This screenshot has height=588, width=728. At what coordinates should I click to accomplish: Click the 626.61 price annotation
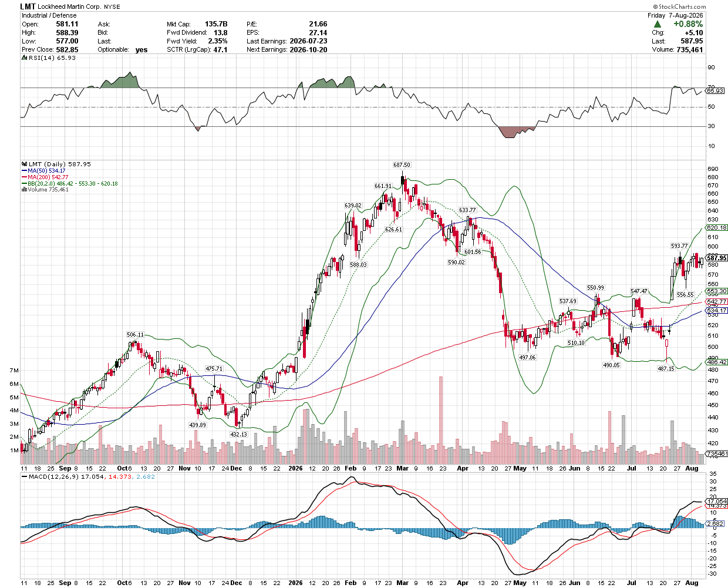point(393,230)
